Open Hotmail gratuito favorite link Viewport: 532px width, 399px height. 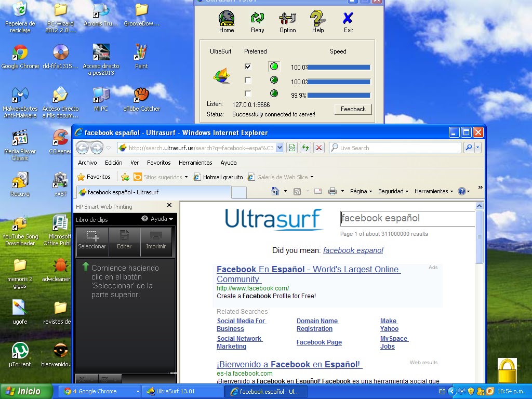(218, 177)
